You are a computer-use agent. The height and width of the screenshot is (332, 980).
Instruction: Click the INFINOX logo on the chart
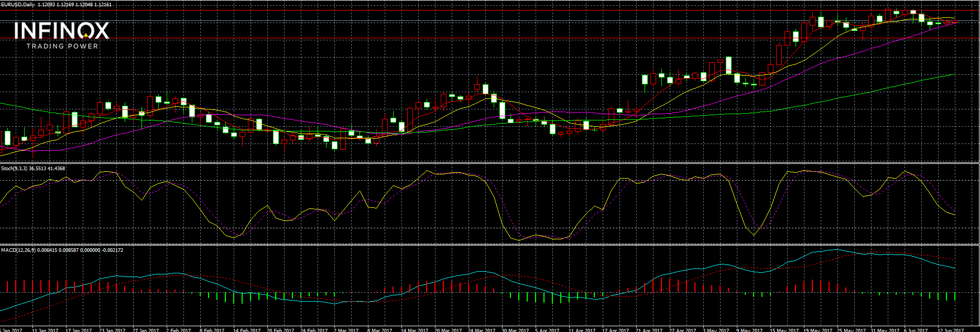[61, 31]
